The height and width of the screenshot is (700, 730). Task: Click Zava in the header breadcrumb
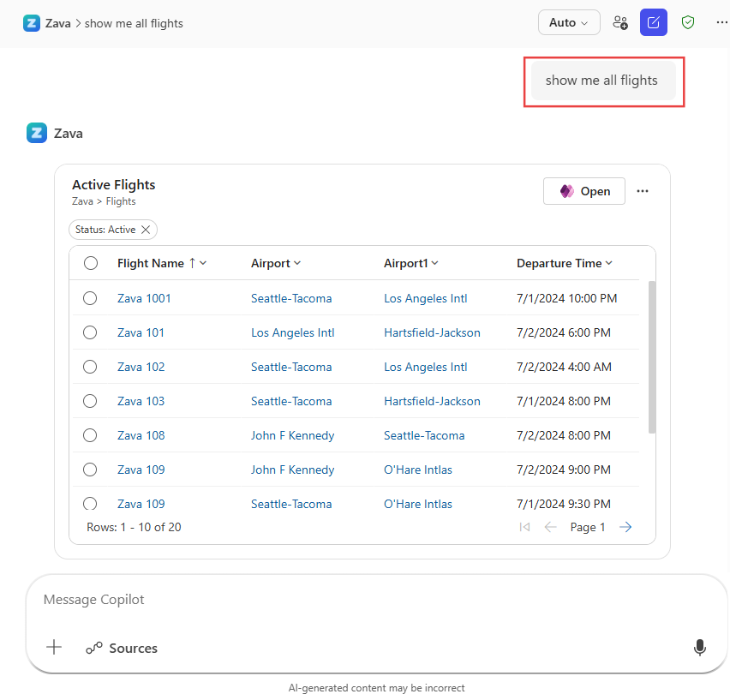pyautogui.click(x=57, y=23)
